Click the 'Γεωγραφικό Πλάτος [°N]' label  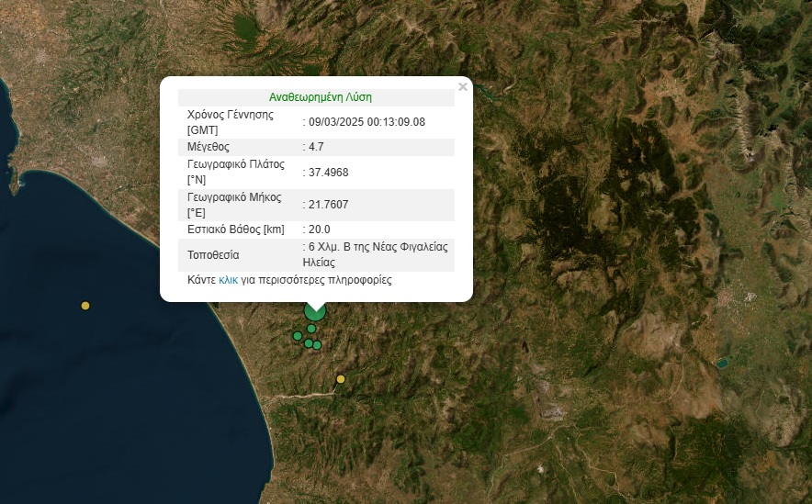tap(236, 172)
